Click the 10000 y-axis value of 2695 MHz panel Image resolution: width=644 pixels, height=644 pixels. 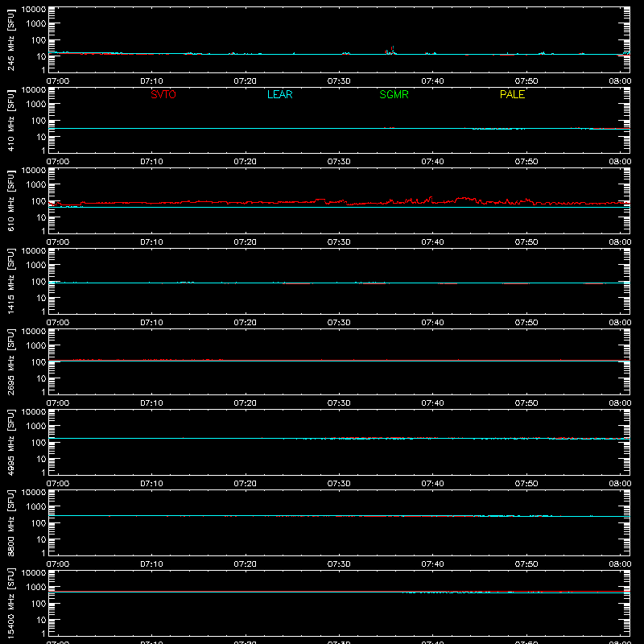pos(34,332)
